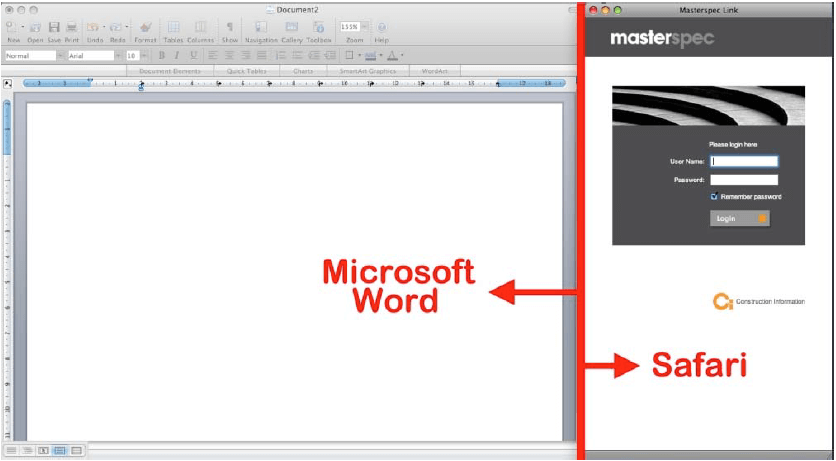Click the Login button
The width and height of the screenshot is (836, 461).
740,218
